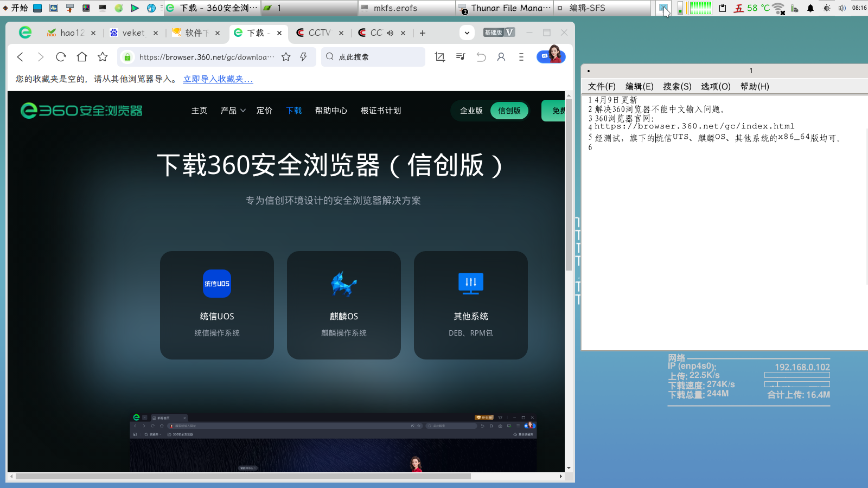The width and height of the screenshot is (868, 488).
Task: Open the screenshot capture tool in browser toolbar
Action: tap(440, 56)
